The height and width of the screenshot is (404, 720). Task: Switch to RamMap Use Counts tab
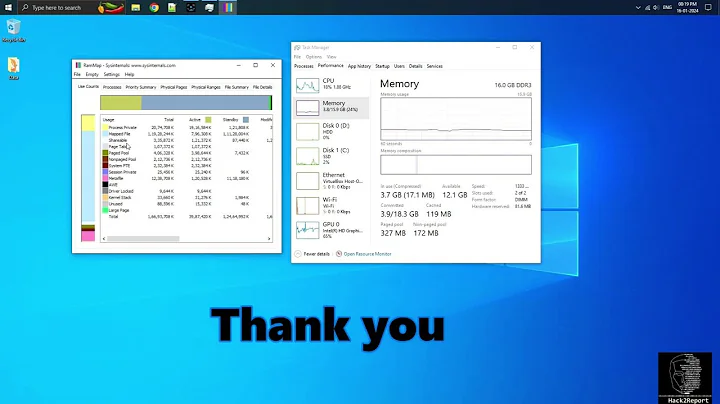pos(88,87)
